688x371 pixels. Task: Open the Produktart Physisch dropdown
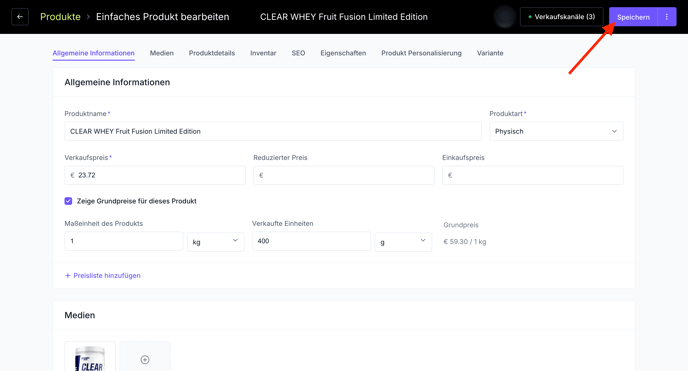(556, 131)
